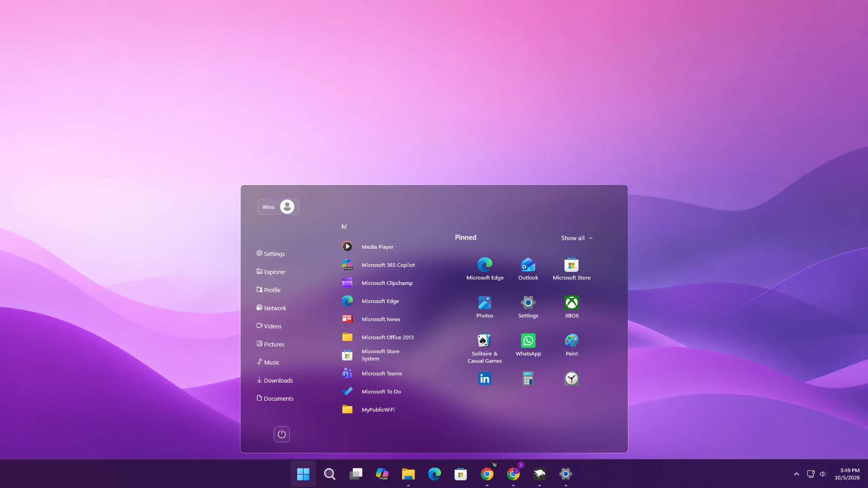
Task: Open Media Player from the app list
Action: (x=379, y=246)
